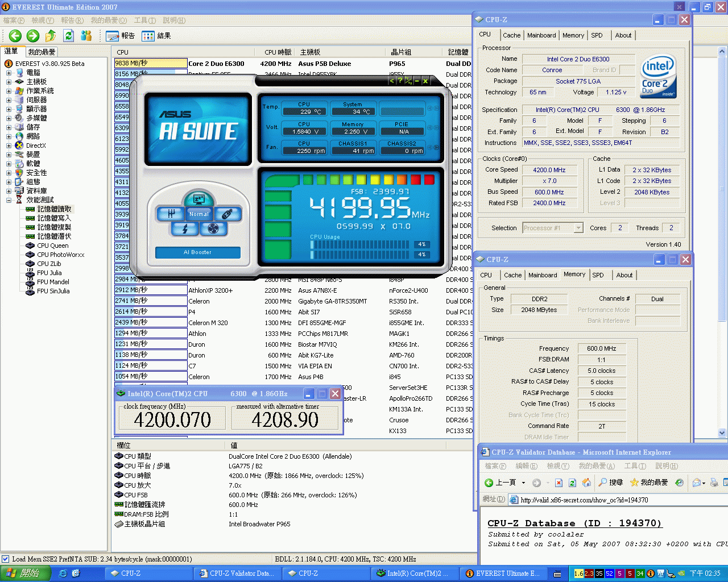Screen dimensions: 728x582
Task: Click AI Suite left-angle collapse button
Action: pyautogui.click(x=391, y=81)
